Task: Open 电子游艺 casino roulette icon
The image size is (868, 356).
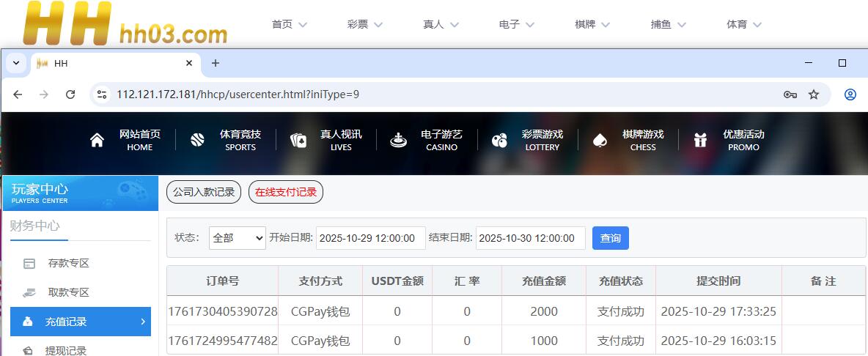Action: tap(398, 140)
